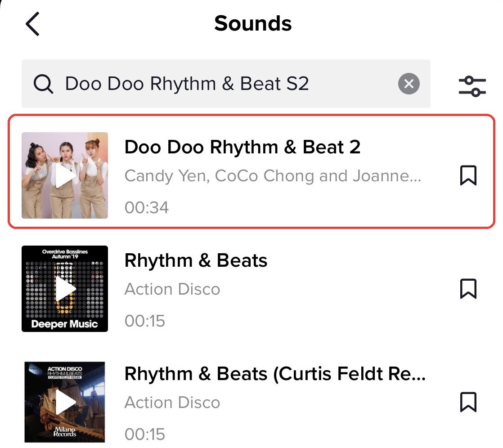Play Doo Doo Rhythm & Beat 2 preview
This screenshot has height=448, width=503.
65,175
